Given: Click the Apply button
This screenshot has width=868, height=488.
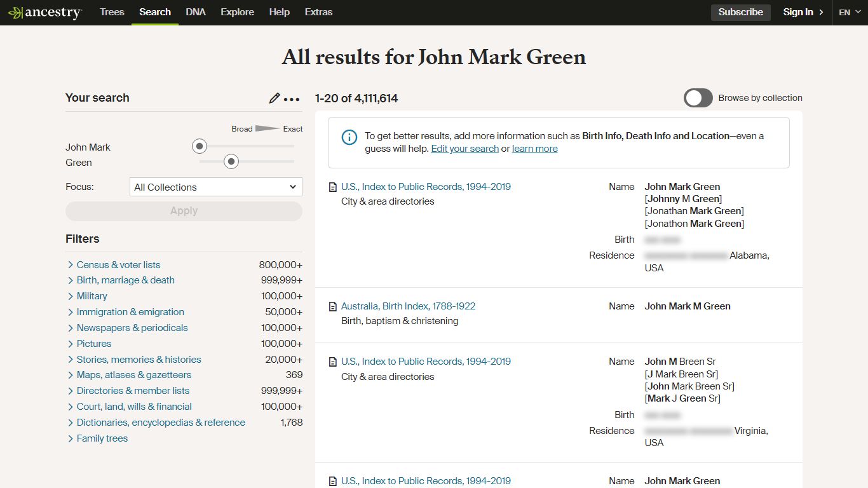Looking at the screenshot, I should (x=184, y=211).
